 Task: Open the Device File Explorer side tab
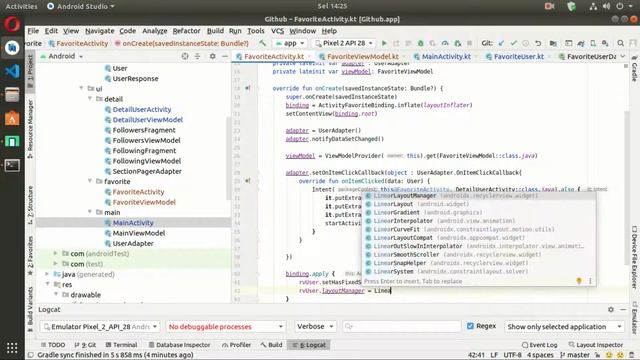coord(634,258)
